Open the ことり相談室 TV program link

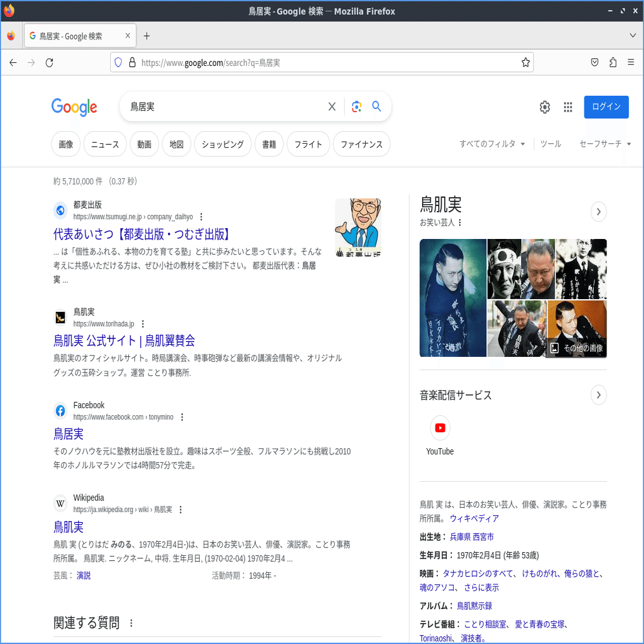tap(485, 624)
